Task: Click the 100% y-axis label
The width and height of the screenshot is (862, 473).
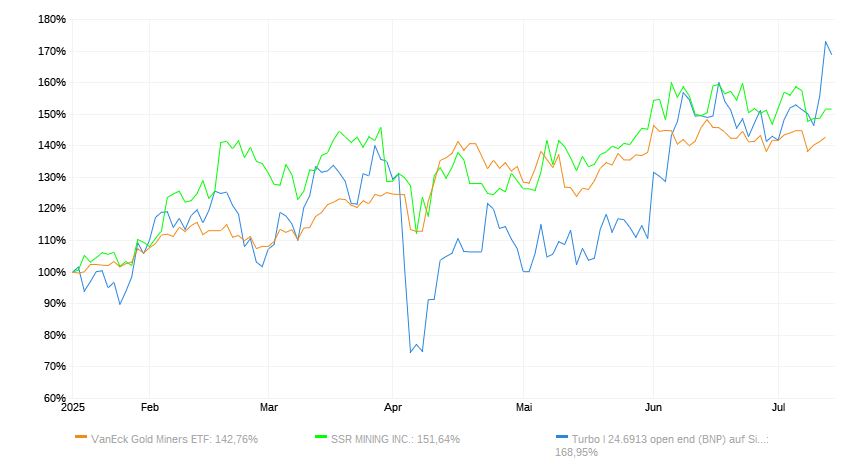Action: point(49,272)
